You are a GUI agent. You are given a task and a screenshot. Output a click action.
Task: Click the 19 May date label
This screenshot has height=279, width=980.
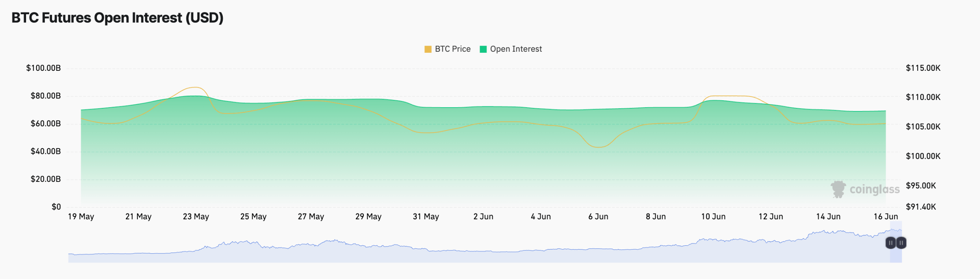coord(81,217)
